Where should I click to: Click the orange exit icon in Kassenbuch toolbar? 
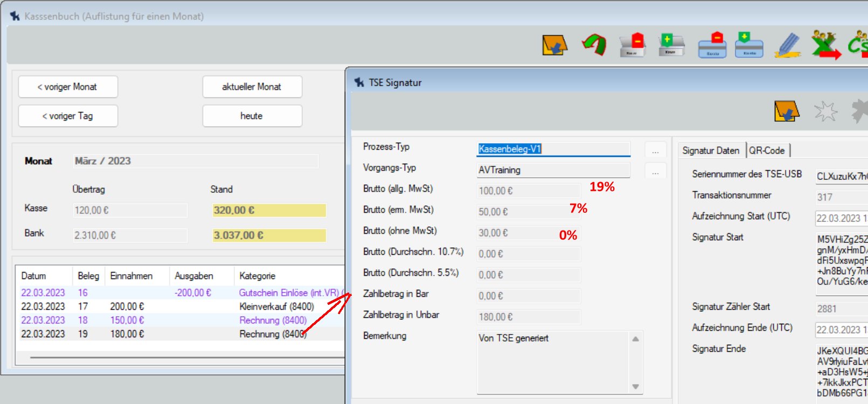[x=554, y=45]
